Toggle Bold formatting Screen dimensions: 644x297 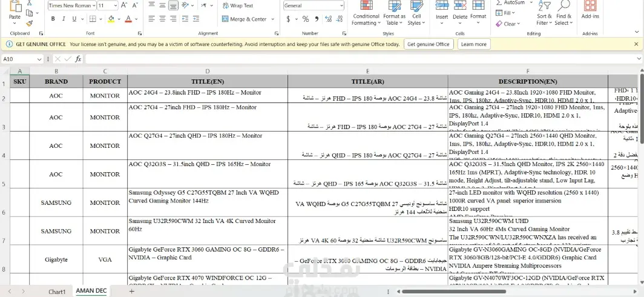point(53,19)
